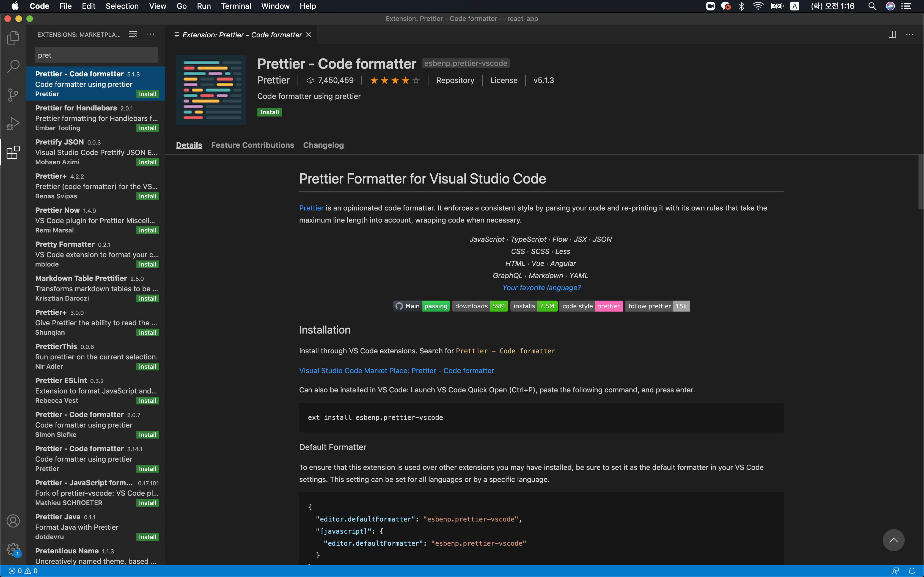Switch to Feature Contributions tab
The image size is (924, 577).
(x=252, y=145)
